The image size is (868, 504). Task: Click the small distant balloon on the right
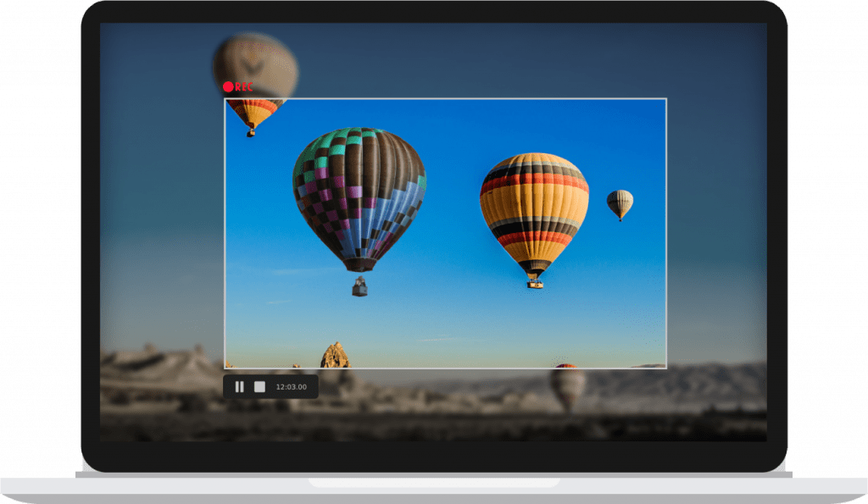click(620, 205)
